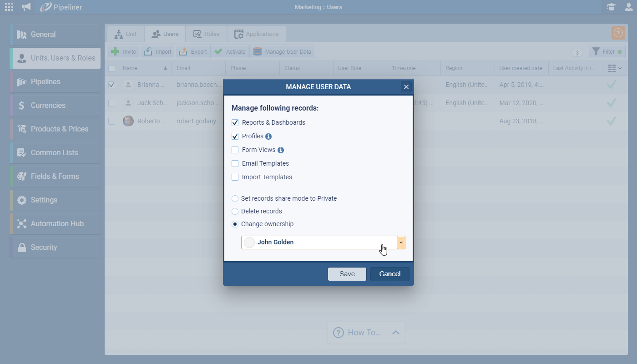637x364 pixels.
Task: Open the app grid launcher icon
Action: point(9,7)
